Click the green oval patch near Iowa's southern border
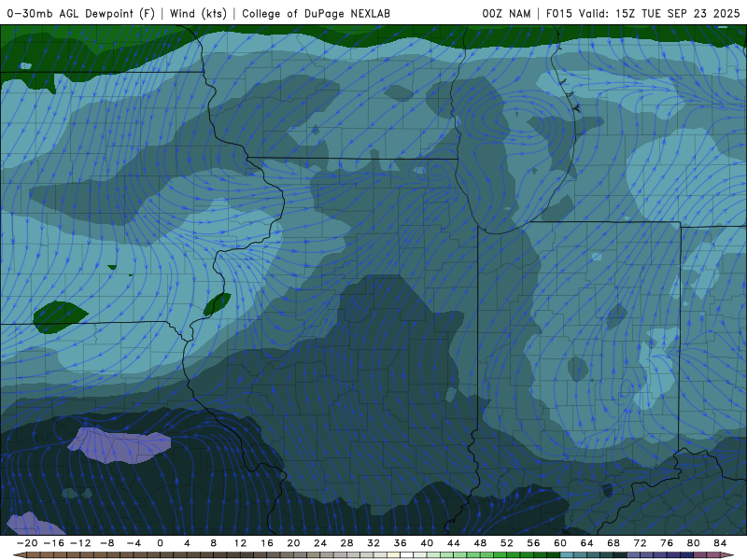Image resolution: width=747 pixels, height=560 pixels. click(x=60, y=316)
